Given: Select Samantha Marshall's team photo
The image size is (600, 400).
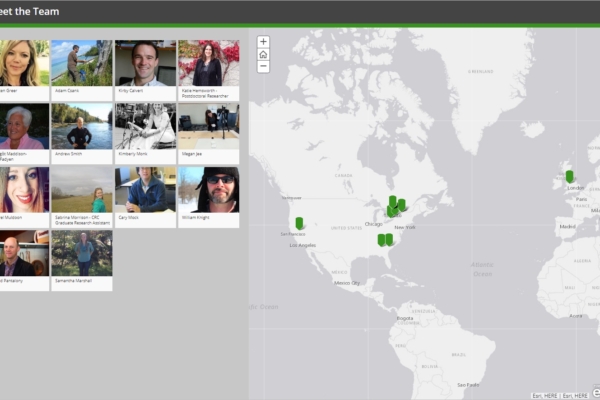Looking at the screenshot, I should coord(82,253).
